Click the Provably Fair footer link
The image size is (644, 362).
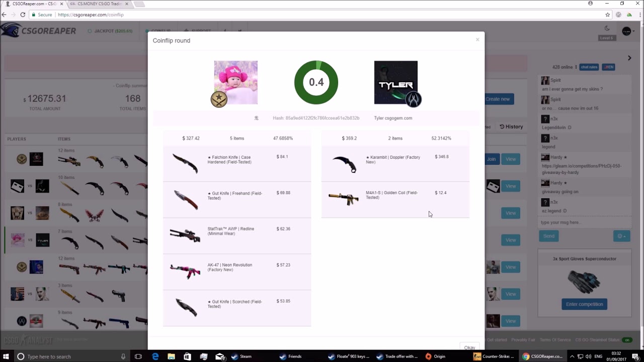coord(523,340)
